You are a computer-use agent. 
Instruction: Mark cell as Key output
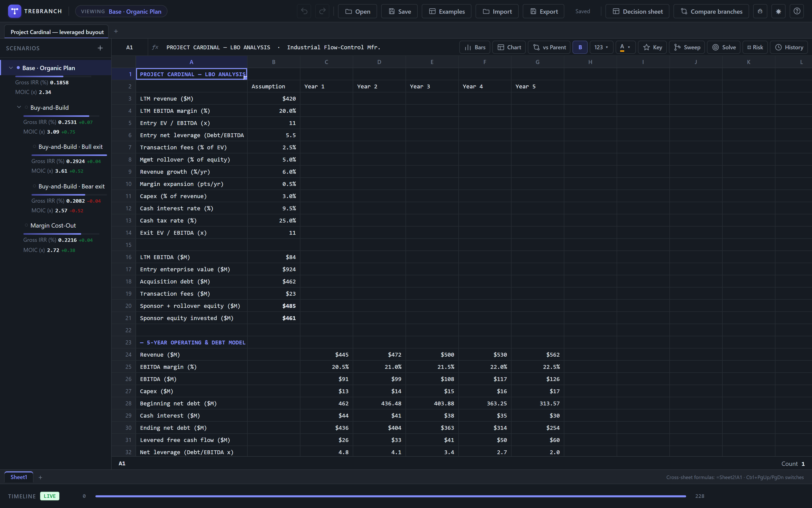click(x=653, y=47)
